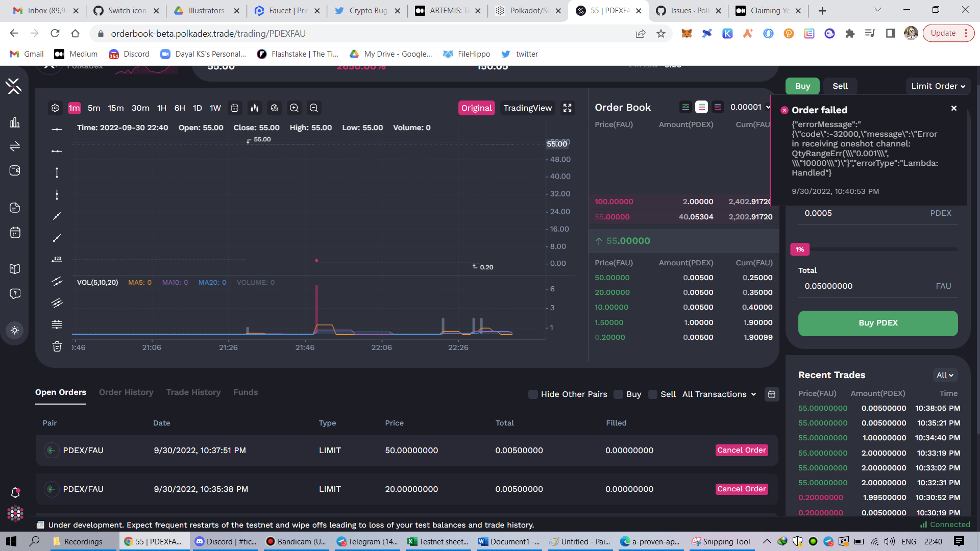
Task: Enable the Buy filter checkbox
Action: (x=618, y=394)
